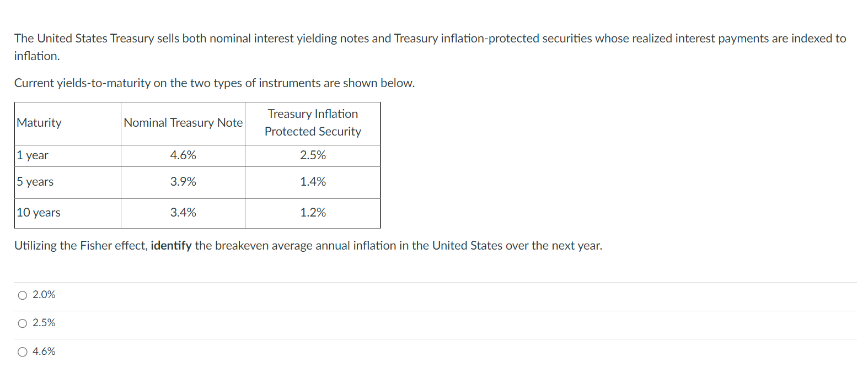Click the Nominal Treasury Note header

[x=183, y=123]
